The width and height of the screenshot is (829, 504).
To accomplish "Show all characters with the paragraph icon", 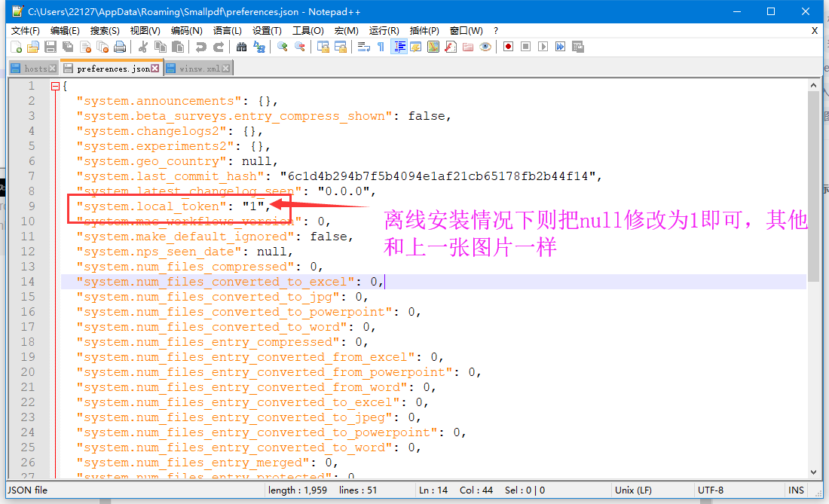I will 381,47.
